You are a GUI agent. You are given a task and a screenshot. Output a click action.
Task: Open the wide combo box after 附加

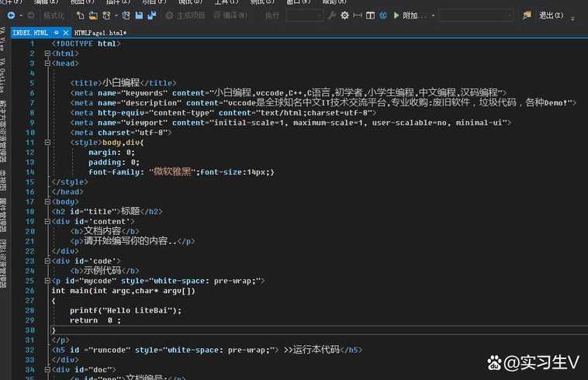pos(476,16)
